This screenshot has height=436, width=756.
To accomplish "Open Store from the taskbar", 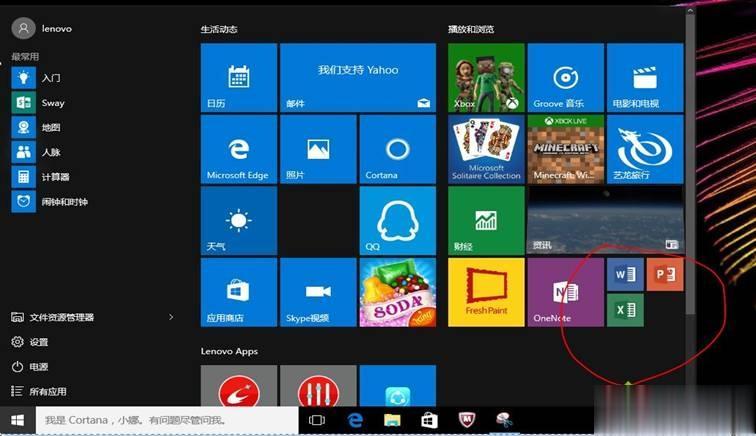I will (x=429, y=421).
